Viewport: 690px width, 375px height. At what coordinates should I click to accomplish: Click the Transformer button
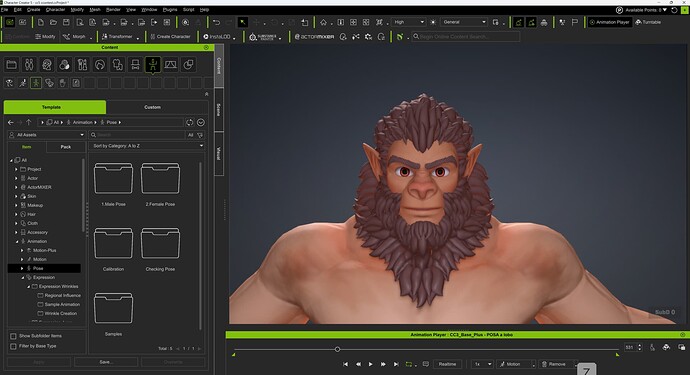tap(117, 37)
